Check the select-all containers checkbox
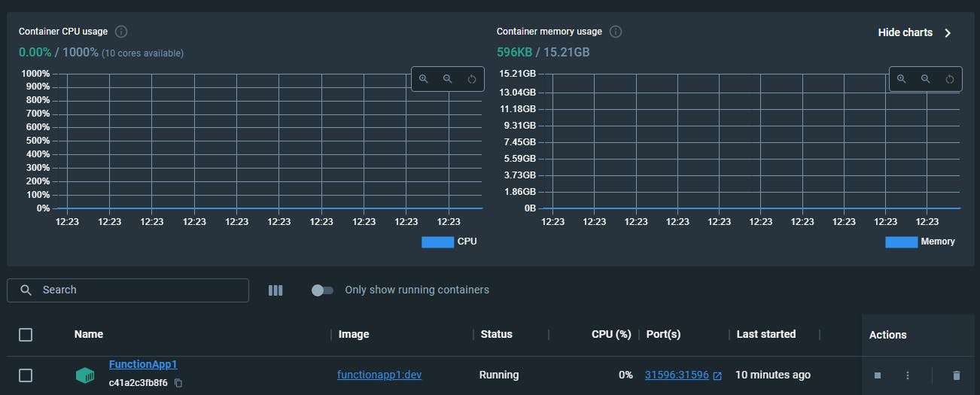980x395 pixels. 26,335
